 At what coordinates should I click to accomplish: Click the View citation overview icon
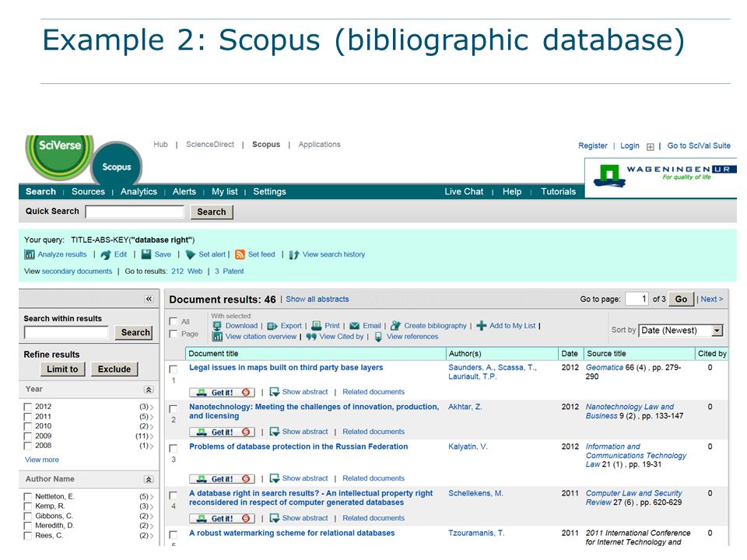(x=217, y=337)
